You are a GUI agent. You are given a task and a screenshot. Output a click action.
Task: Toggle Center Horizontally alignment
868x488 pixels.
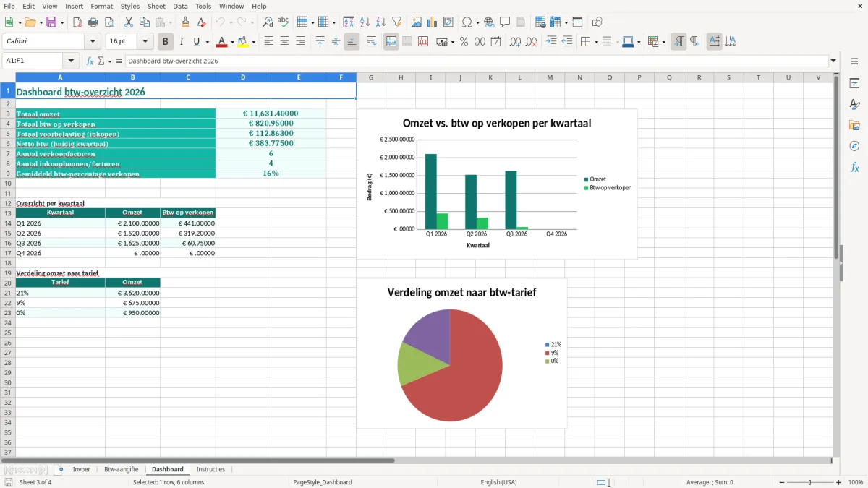(x=284, y=42)
